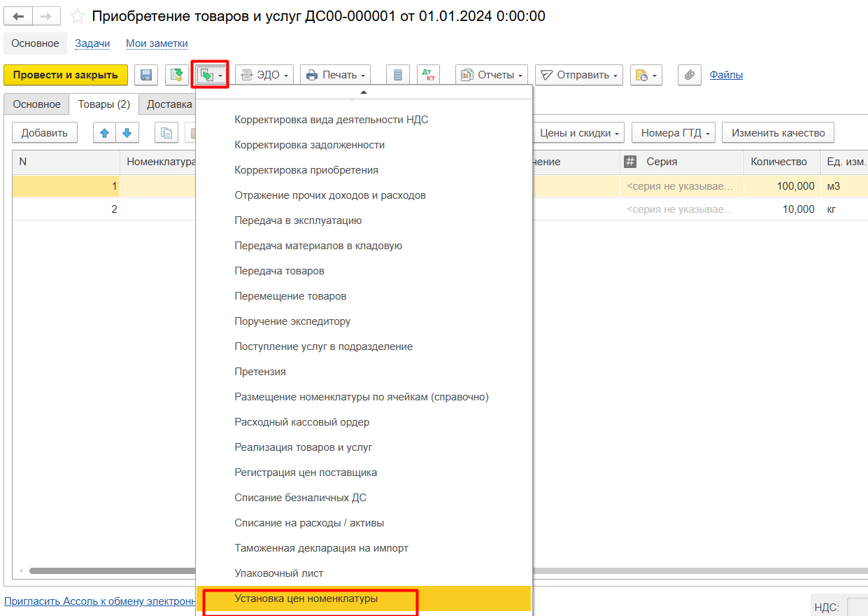
Task: Choose Перемещение товаров from the list
Action: [290, 296]
